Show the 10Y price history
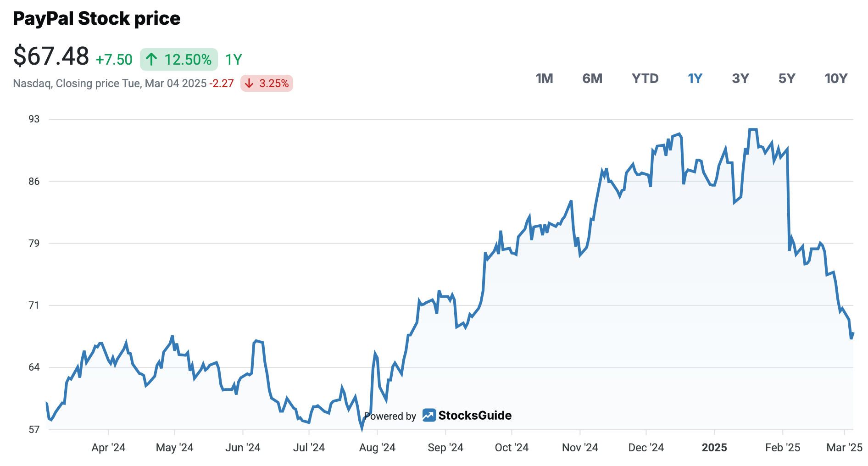The width and height of the screenshot is (868, 466). point(836,78)
